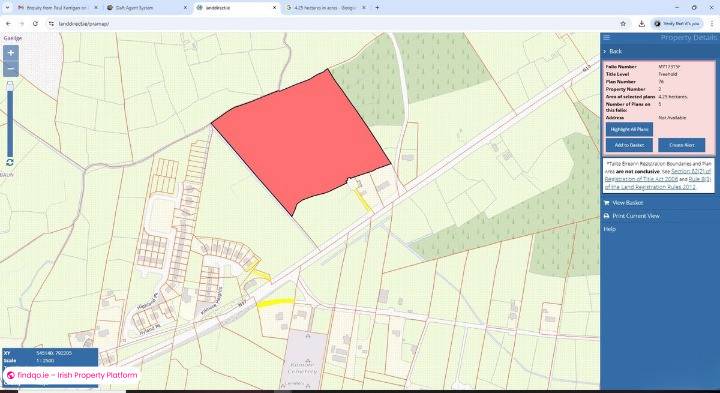This screenshot has width=720, height=393.
Task: Reload the page with browser refresh
Action: [35, 23]
